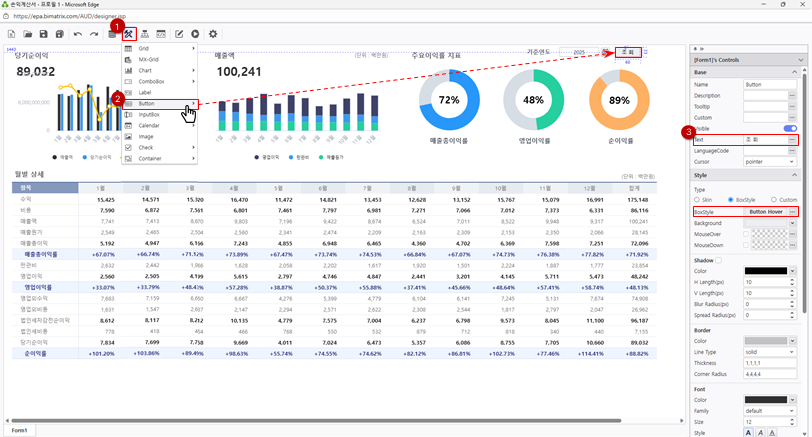Image resolution: width=812 pixels, height=437 pixels.
Task: Toggle the Visible switch
Action: click(790, 129)
